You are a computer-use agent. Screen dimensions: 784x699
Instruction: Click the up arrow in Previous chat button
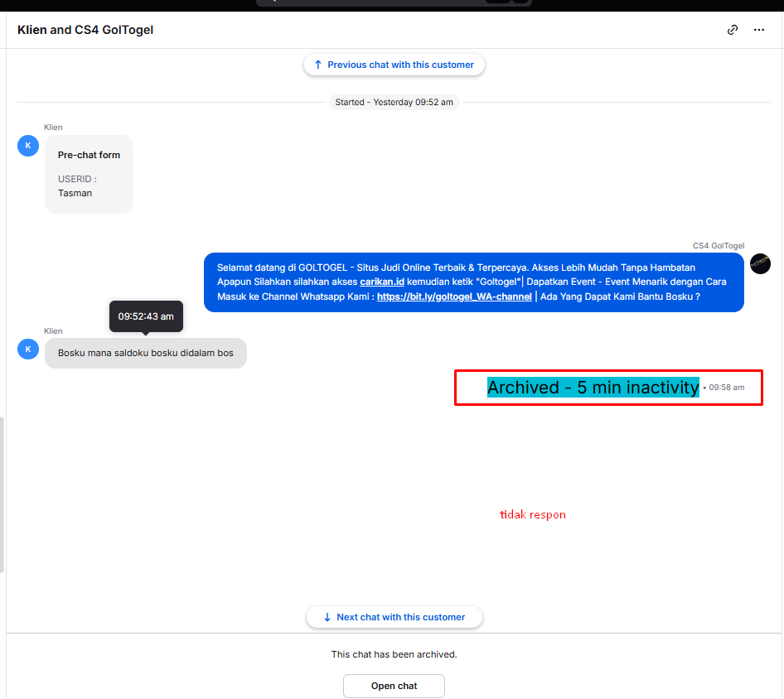pyautogui.click(x=318, y=65)
